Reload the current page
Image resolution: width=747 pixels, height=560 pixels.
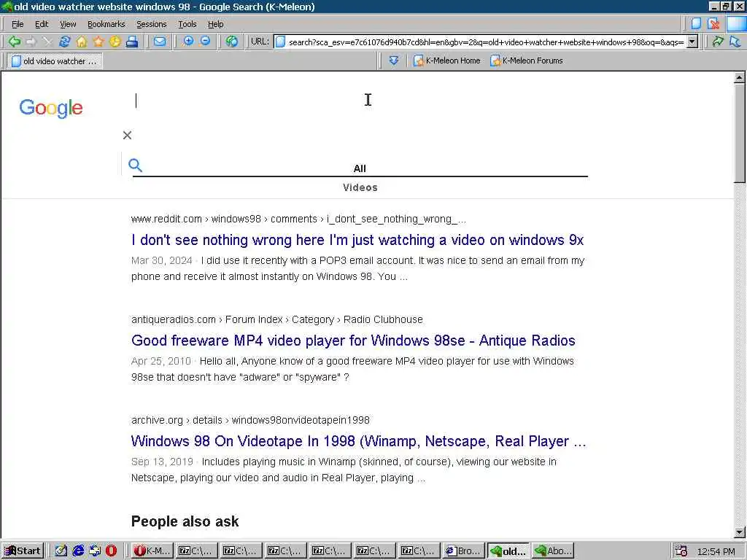pos(64,42)
